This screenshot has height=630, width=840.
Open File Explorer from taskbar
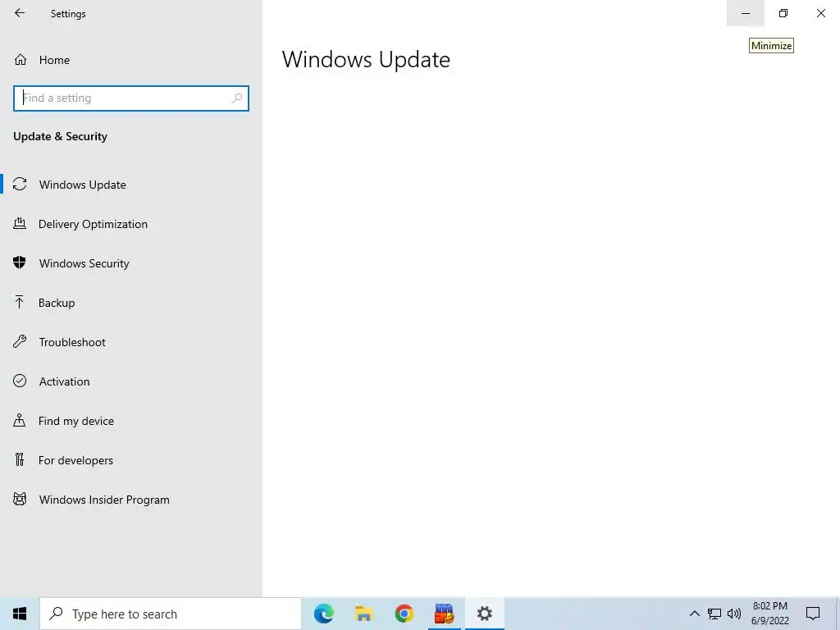(x=363, y=614)
